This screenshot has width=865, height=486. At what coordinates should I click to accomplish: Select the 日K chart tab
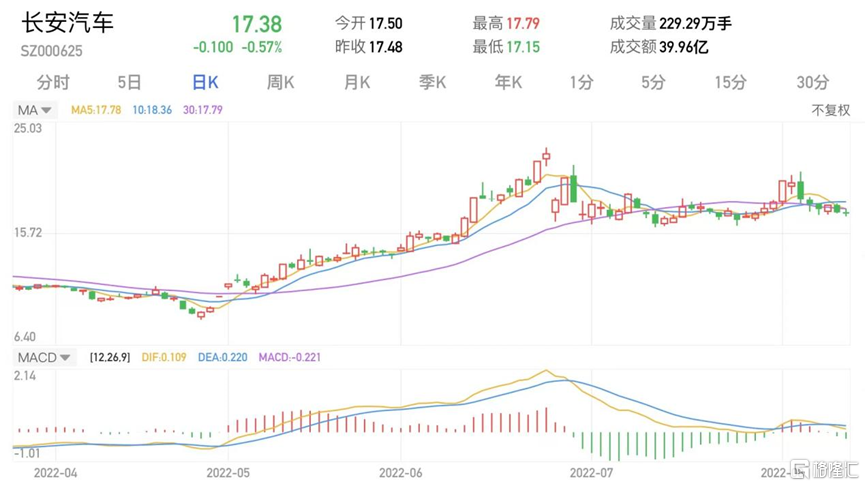(205, 83)
